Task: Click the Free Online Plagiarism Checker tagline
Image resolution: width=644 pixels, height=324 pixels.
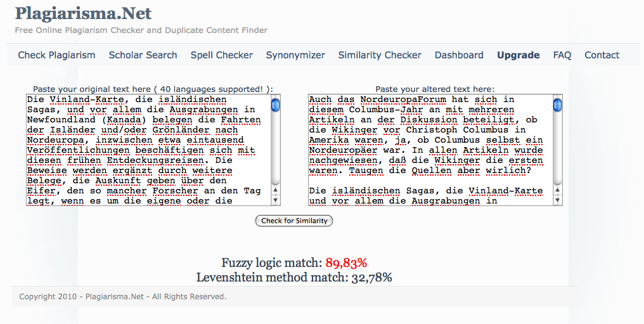Action: coord(141,30)
